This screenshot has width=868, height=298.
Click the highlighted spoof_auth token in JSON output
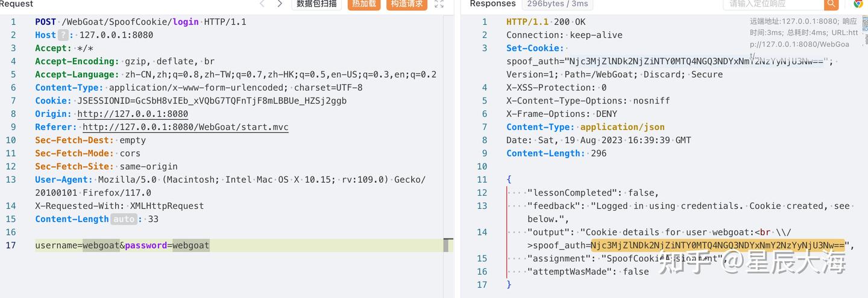click(718, 245)
